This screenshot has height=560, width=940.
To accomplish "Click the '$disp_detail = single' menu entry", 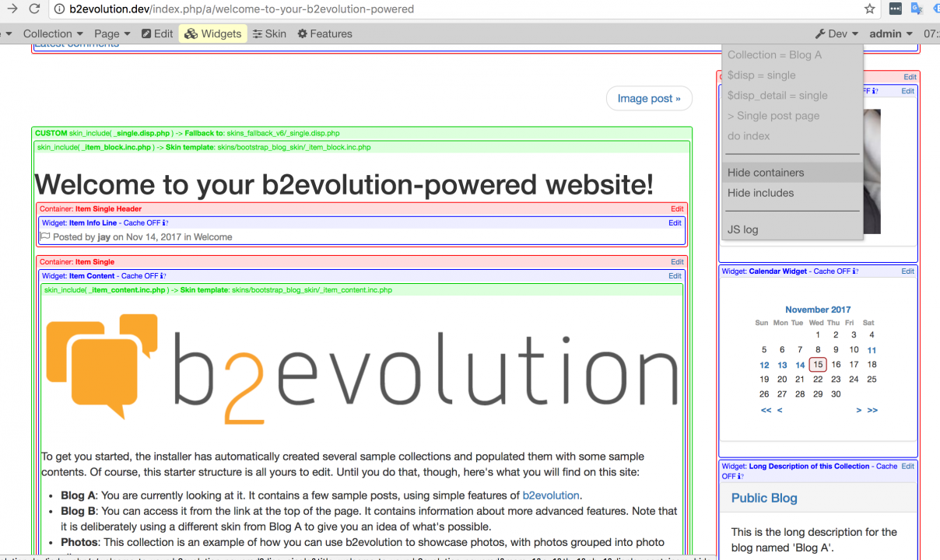I will click(x=793, y=95).
